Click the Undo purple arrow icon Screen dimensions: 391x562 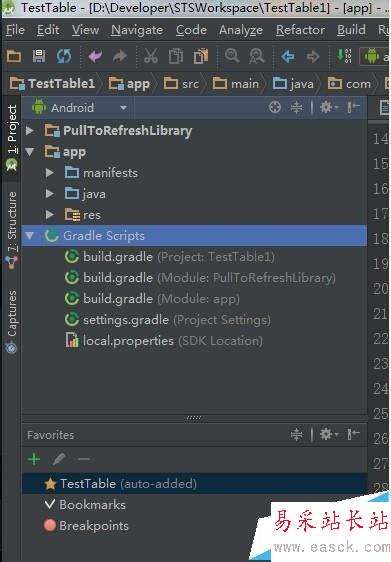[95, 56]
